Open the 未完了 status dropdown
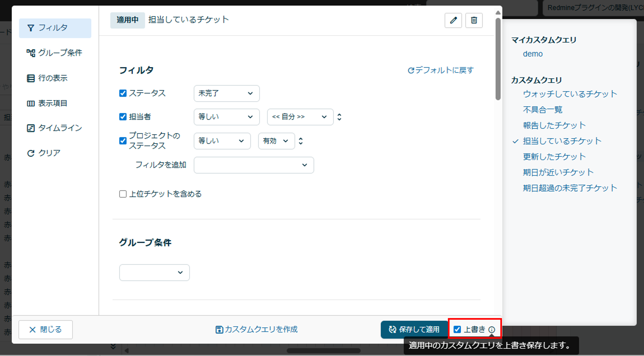644x356 pixels. pos(226,93)
